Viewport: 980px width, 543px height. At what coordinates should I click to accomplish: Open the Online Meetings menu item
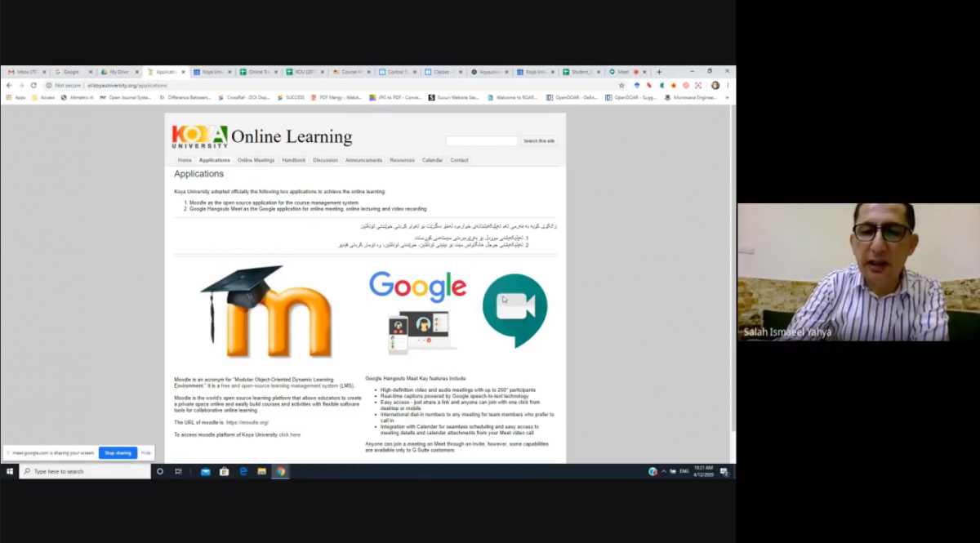point(256,160)
